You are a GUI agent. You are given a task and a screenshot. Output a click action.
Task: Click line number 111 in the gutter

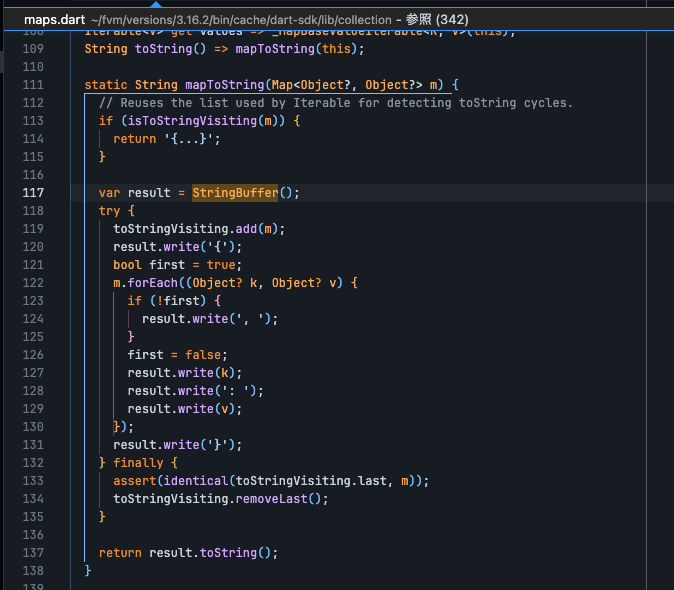[x=33, y=85]
